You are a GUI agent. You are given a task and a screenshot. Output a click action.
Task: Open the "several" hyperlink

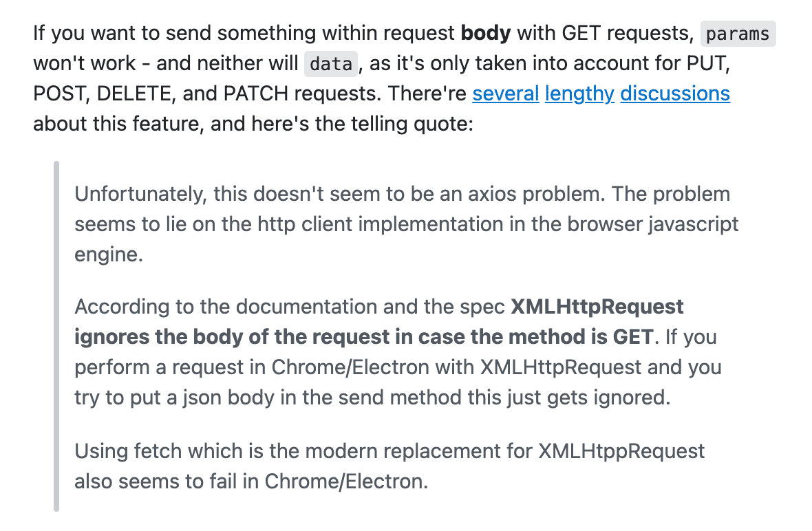[505, 94]
